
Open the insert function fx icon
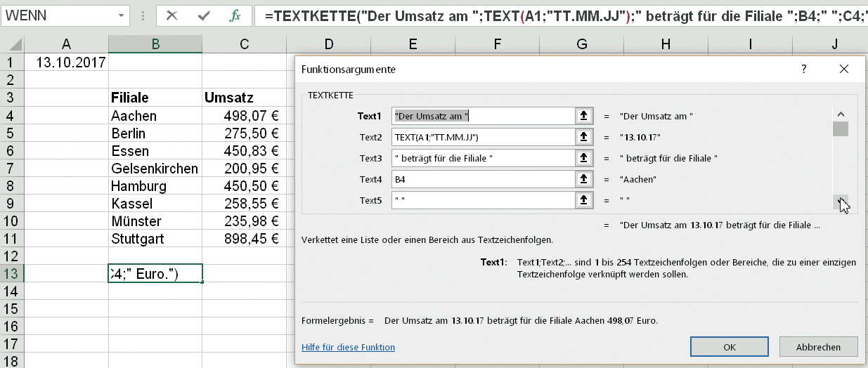(x=235, y=15)
